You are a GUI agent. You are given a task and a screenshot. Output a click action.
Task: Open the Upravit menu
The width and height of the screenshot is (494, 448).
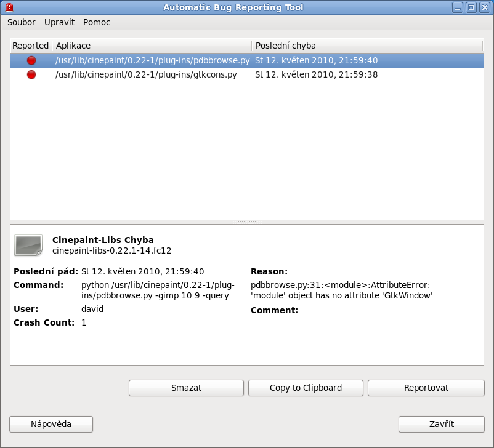point(59,22)
